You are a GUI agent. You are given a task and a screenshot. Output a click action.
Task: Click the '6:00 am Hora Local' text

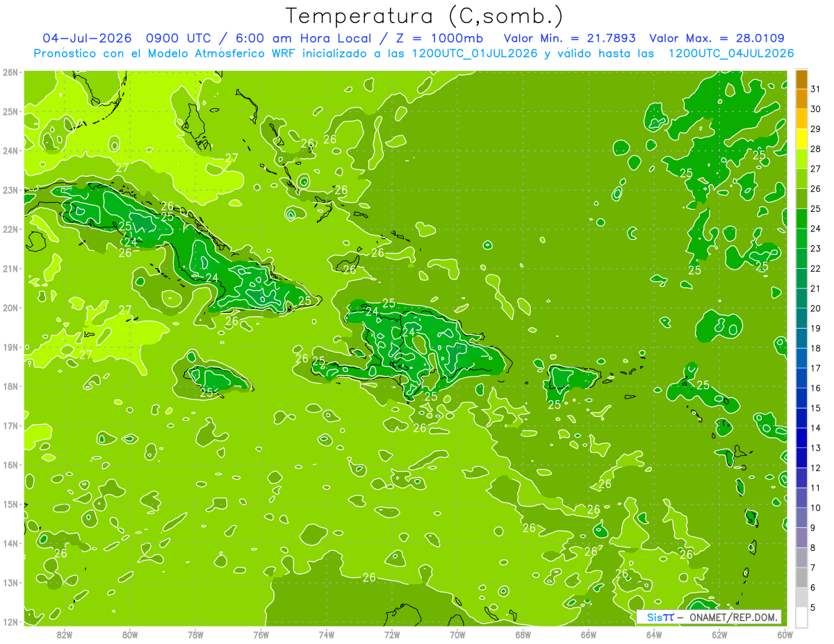[303, 38]
